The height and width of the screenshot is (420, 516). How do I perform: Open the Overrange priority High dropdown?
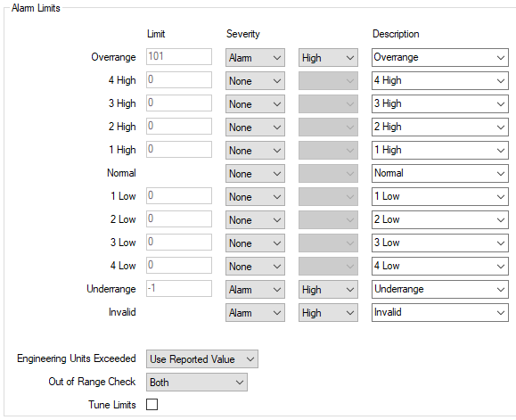pos(328,58)
